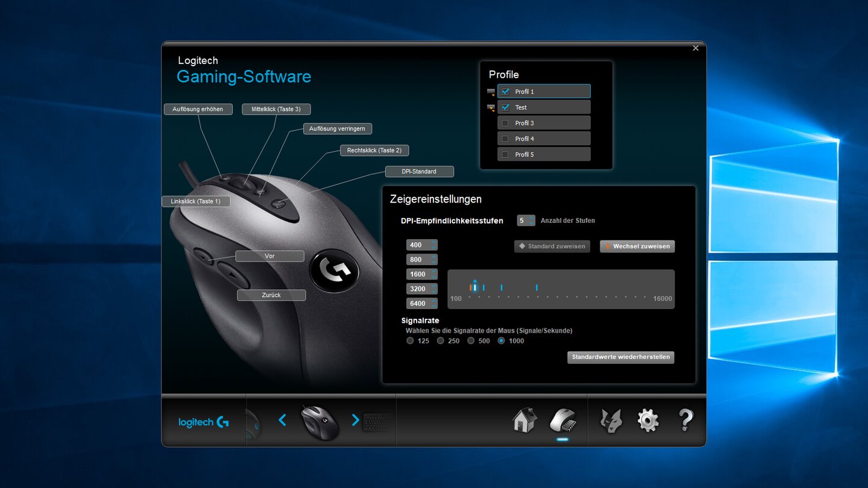The width and height of the screenshot is (868, 488).
Task: Toggle the Profil 1 checkbox
Action: tap(505, 92)
